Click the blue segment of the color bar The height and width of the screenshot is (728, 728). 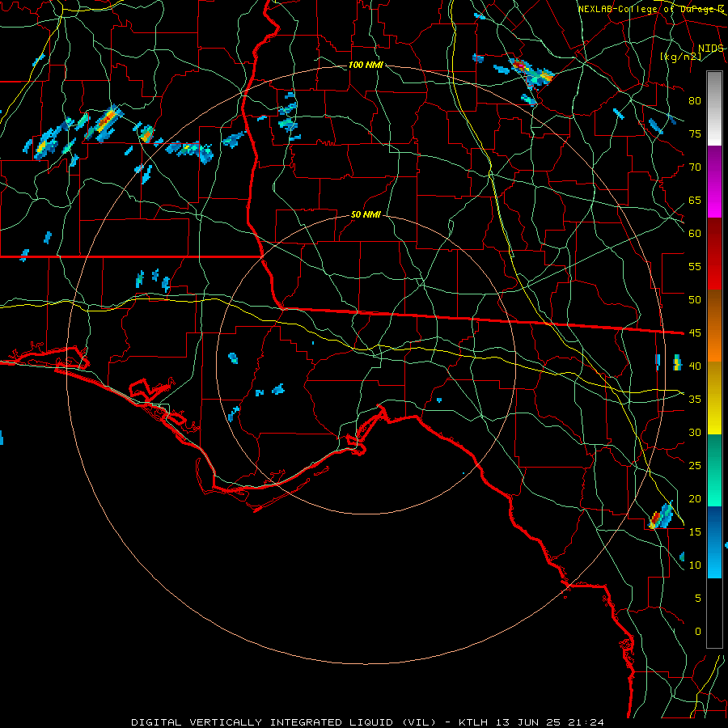click(714, 542)
